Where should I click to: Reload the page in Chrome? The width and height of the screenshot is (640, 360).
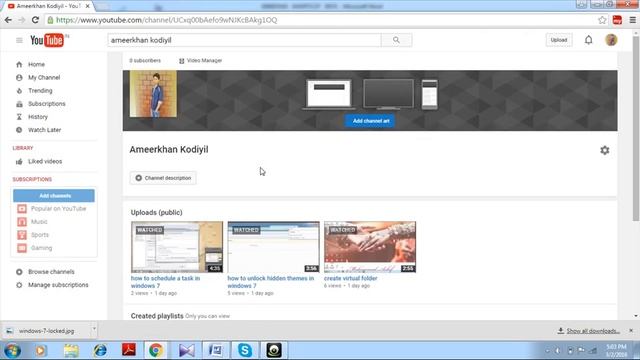pyautogui.click(x=35, y=20)
